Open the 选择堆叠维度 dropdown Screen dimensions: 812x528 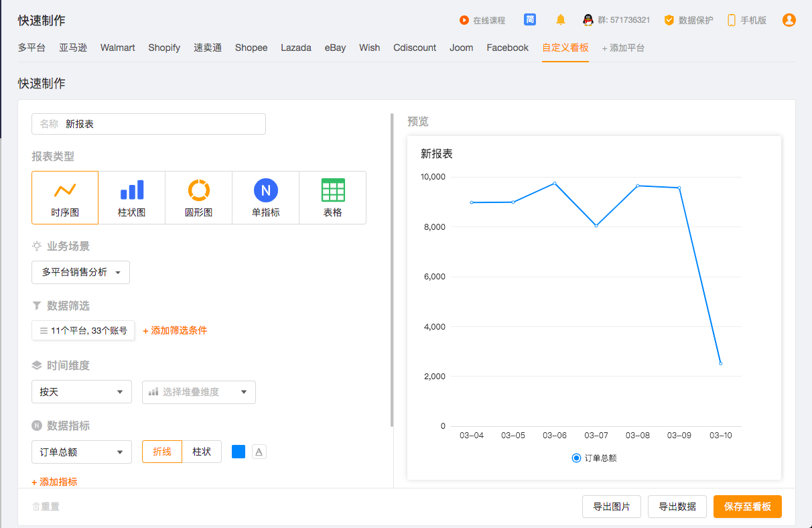198,392
